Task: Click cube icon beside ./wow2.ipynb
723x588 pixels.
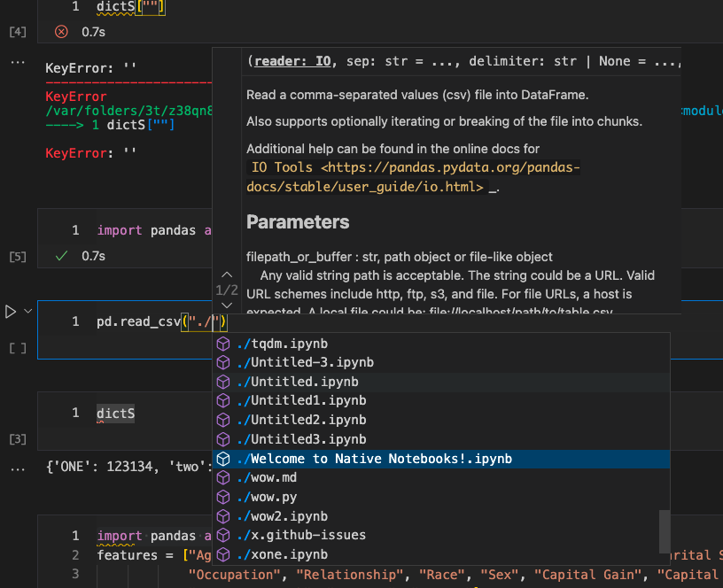Action: click(224, 516)
